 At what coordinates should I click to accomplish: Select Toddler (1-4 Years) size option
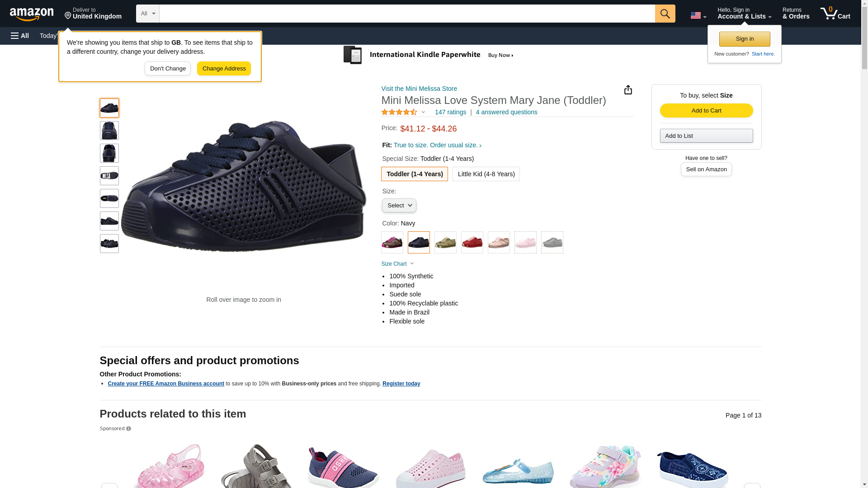click(x=414, y=174)
